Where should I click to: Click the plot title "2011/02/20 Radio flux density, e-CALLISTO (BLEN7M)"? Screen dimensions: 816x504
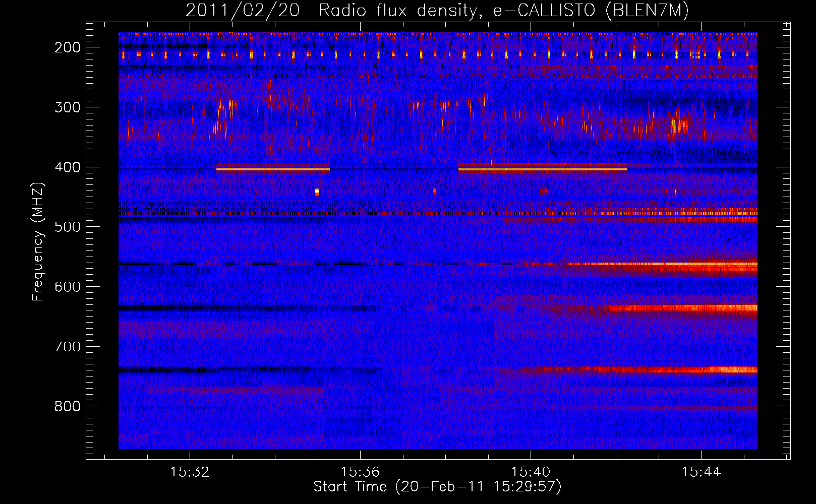(x=437, y=10)
